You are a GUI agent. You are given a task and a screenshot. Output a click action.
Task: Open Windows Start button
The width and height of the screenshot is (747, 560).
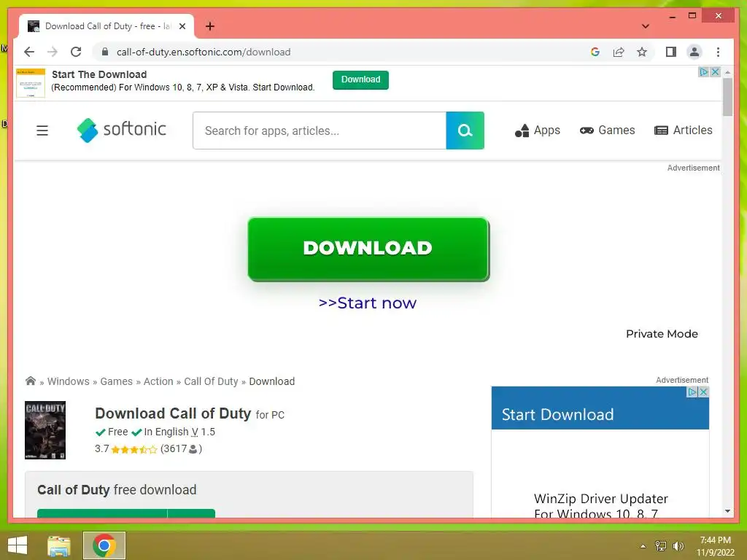[18, 545]
